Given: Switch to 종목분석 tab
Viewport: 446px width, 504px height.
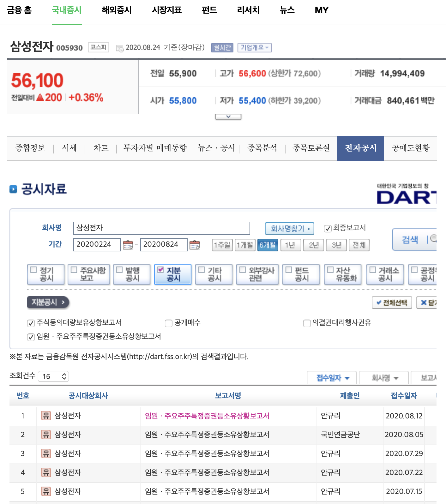Looking at the screenshot, I should (262, 148).
